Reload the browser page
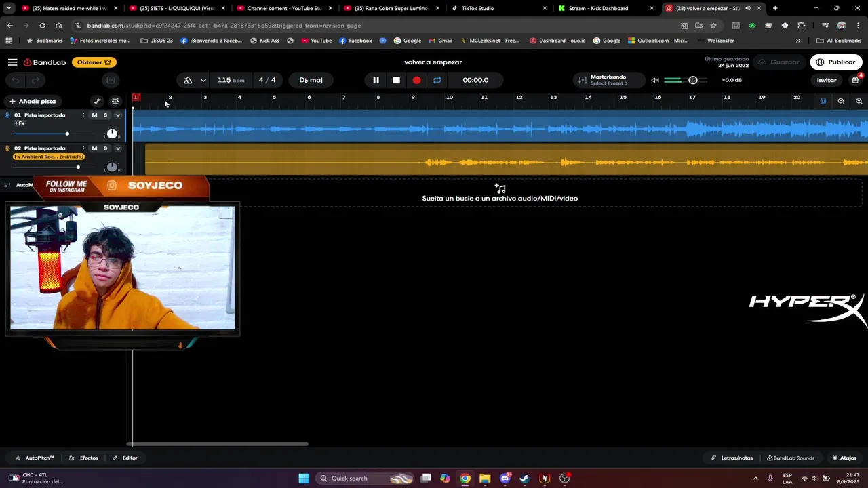 pyautogui.click(x=42, y=26)
